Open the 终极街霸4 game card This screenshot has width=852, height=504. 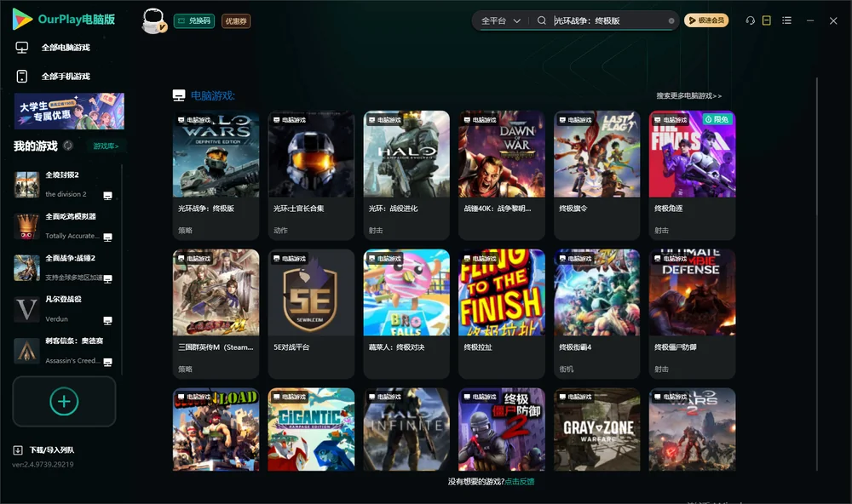[x=596, y=313]
